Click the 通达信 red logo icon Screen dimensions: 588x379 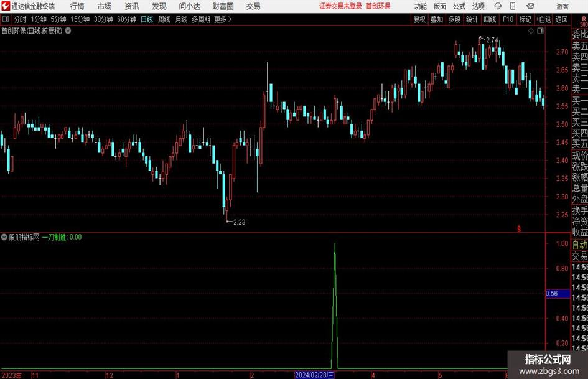[6, 6]
